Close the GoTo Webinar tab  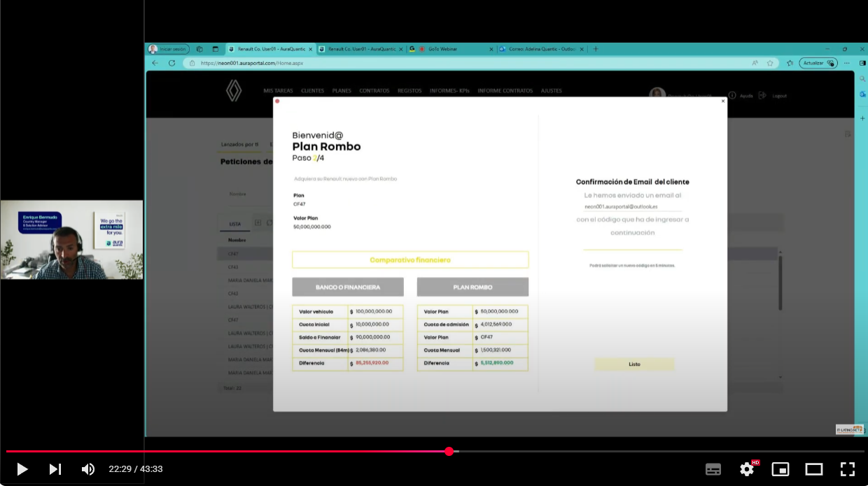tap(491, 49)
